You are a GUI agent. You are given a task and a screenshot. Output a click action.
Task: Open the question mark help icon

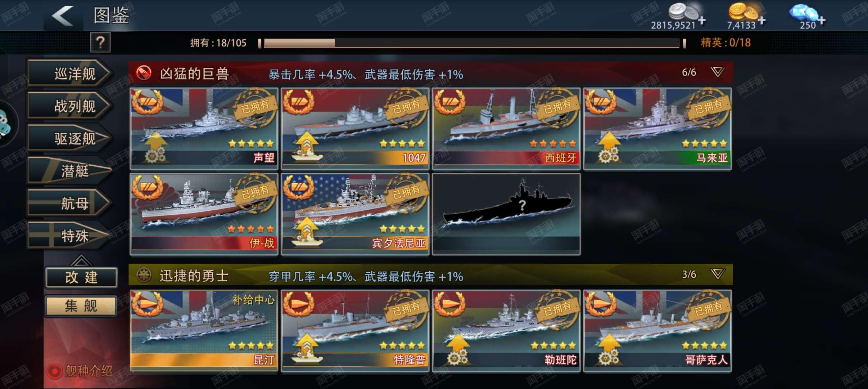click(100, 43)
